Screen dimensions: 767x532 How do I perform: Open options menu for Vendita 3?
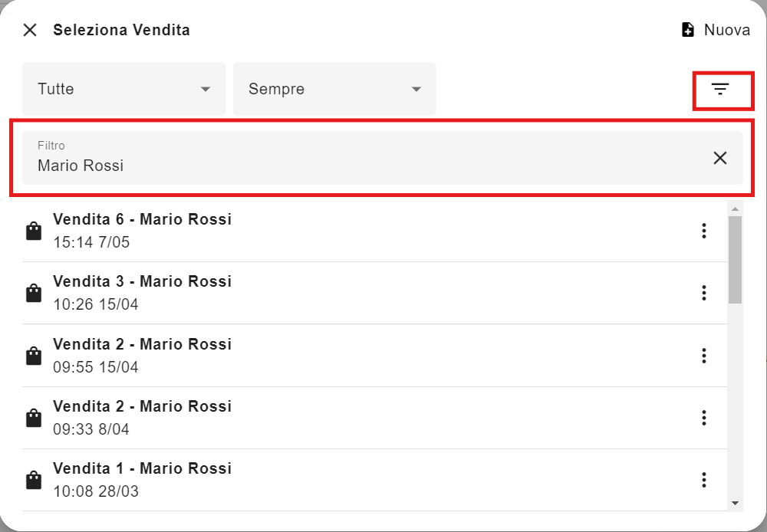pyautogui.click(x=704, y=293)
